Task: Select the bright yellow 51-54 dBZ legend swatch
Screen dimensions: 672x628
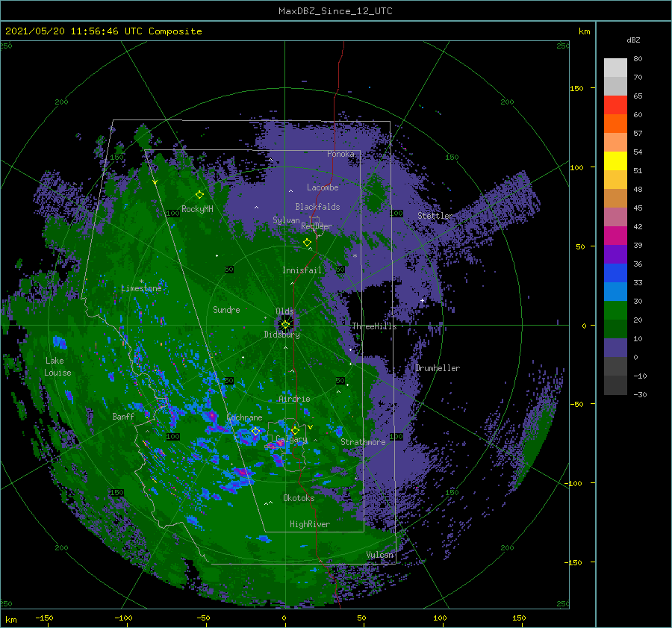Action: click(615, 161)
